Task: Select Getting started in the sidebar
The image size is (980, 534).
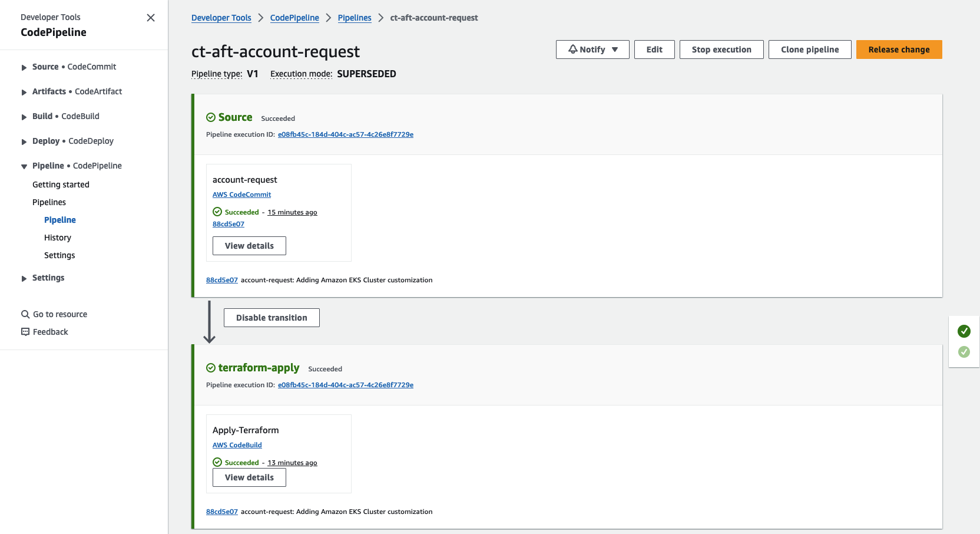Action: click(x=61, y=184)
